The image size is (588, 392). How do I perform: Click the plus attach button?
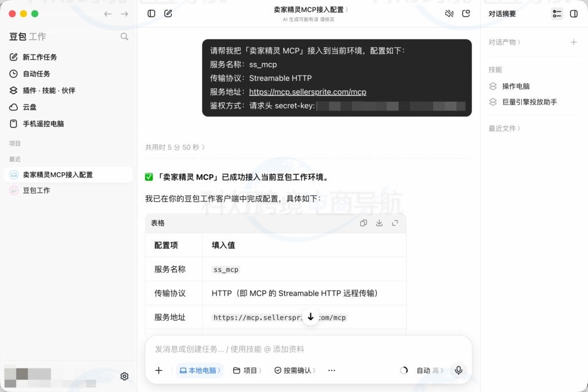point(158,370)
